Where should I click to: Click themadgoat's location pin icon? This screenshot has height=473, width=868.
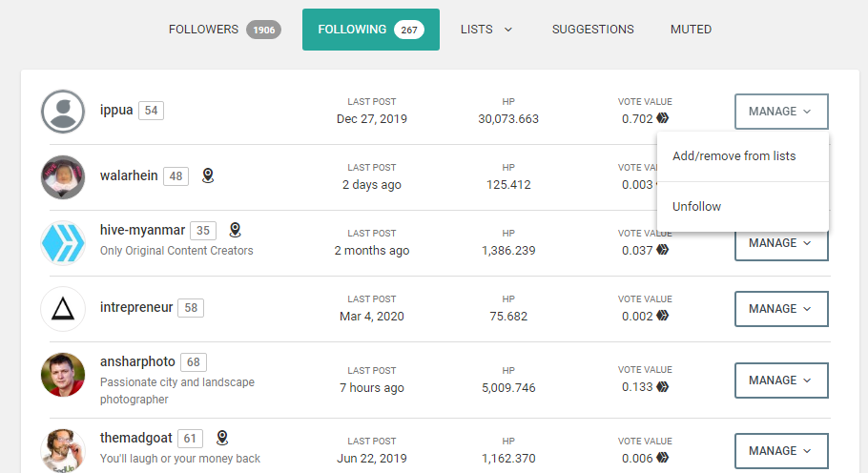tap(222, 438)
